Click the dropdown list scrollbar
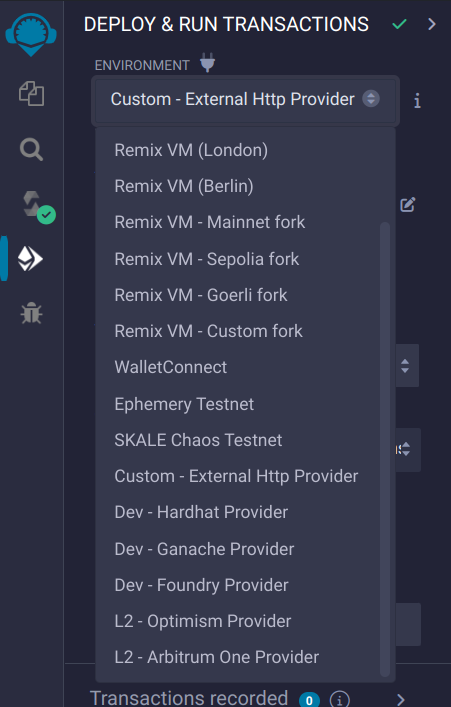 [x=385, y=449]
